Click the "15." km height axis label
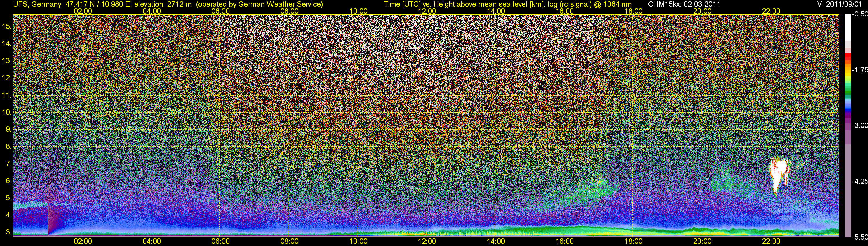Image resolution: width=868 pixels, height=246 pixels. click(x=7, y=26)
